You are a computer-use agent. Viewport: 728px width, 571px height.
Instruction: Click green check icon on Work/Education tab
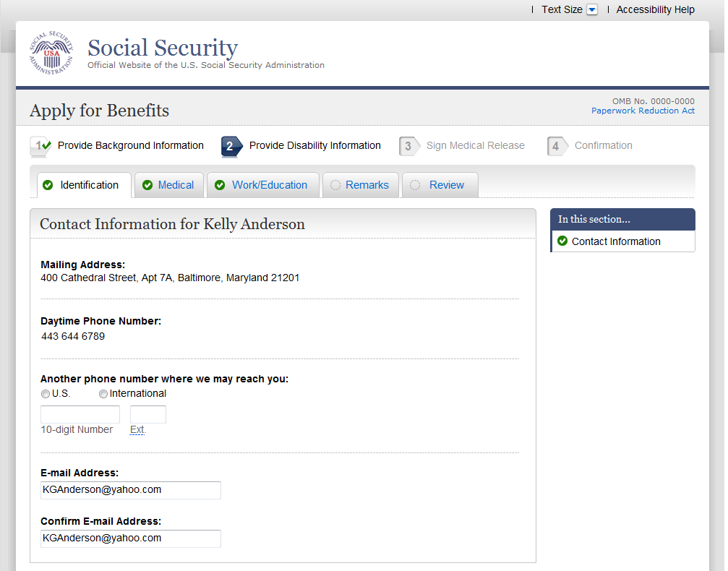220,185
